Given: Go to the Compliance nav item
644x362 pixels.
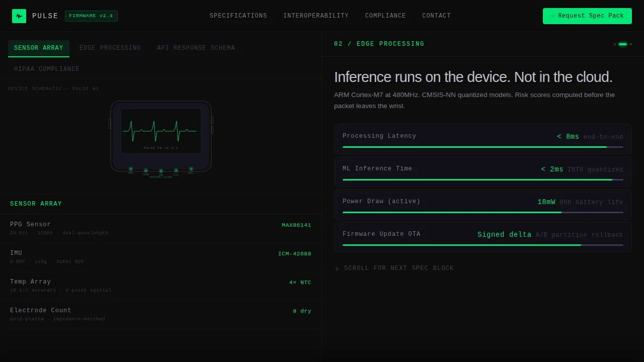Looking at the screenshot, I should coord(385,16).
